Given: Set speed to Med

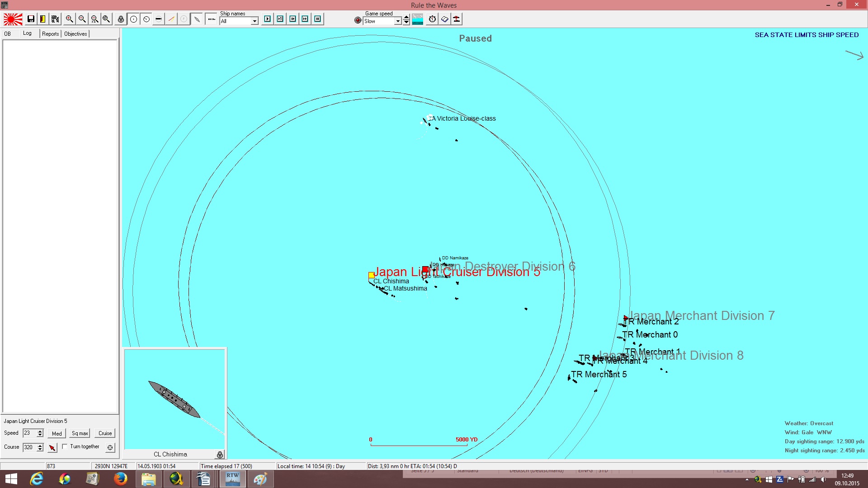Looking at the screenshot, I should 57,433.
